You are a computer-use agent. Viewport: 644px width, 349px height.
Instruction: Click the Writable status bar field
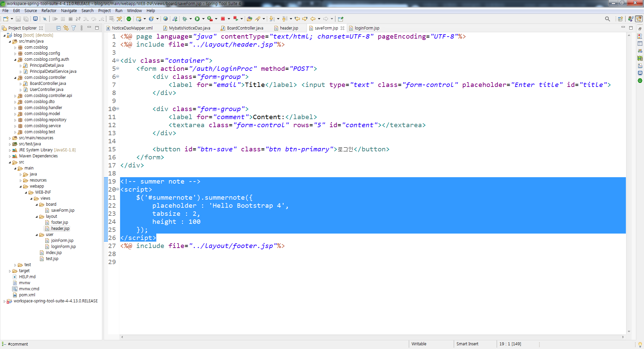point(419,344)
